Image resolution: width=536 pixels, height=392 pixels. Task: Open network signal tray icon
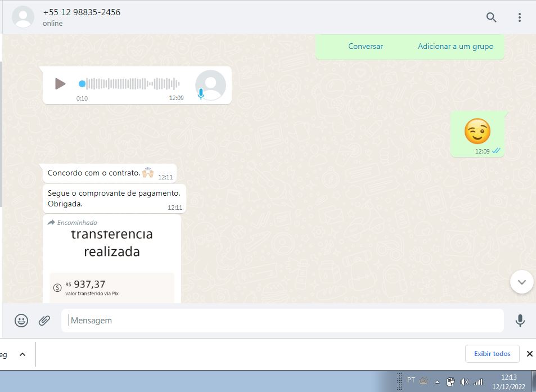click(x=478, y=382)
